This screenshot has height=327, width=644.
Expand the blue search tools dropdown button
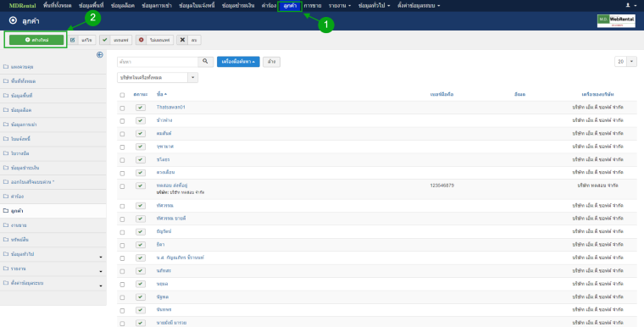coord(238,62)
